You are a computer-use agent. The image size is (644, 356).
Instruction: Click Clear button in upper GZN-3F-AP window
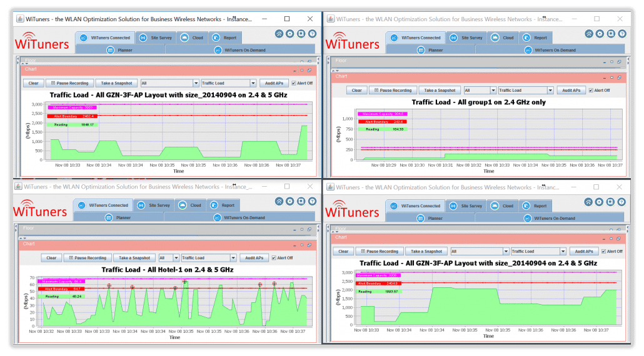[x=33, y=83]
